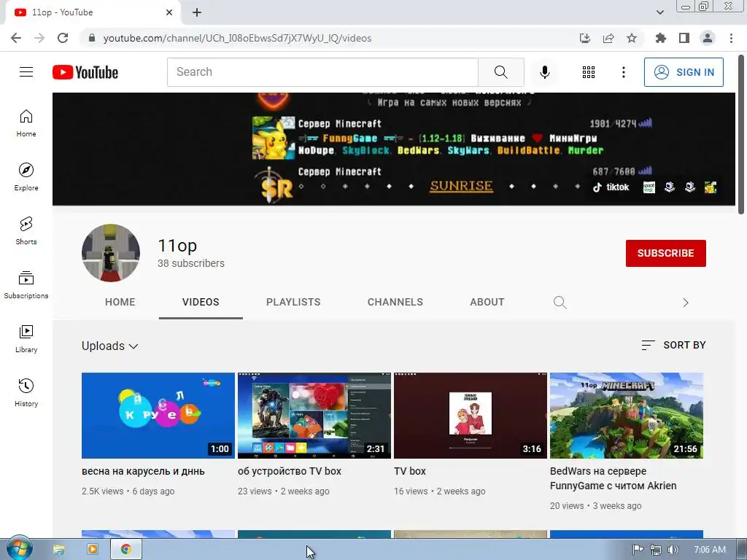Click the page vertical scrollbar
The image size is (747, 560).
coord(740,134)
